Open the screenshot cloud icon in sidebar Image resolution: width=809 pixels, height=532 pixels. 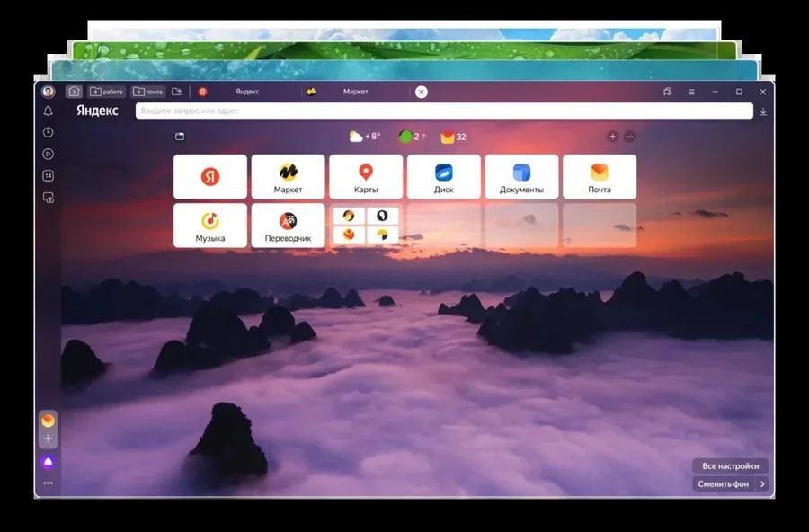[x=48, y=198]
